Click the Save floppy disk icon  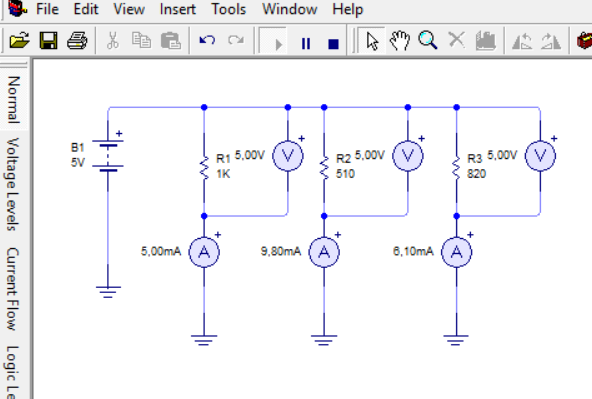tap(48, 40)
